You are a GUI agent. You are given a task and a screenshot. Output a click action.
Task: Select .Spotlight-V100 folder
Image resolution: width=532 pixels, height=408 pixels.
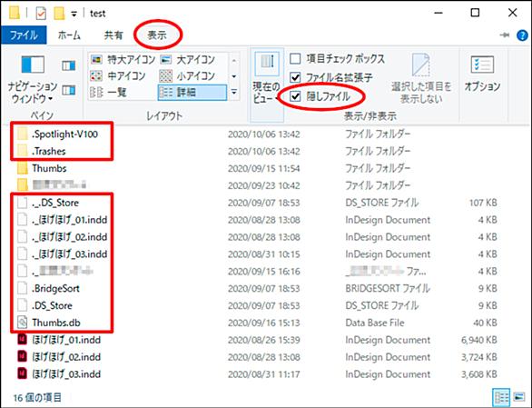point(64,134)
